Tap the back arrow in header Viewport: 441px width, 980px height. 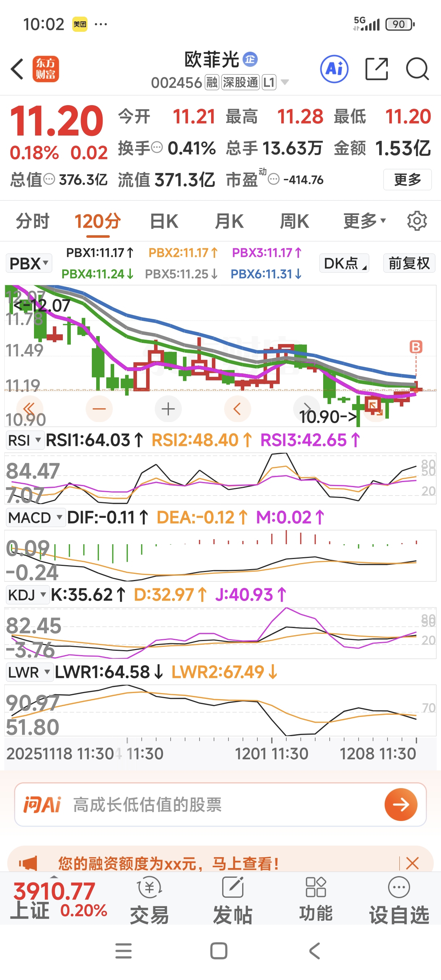[17, 69]
